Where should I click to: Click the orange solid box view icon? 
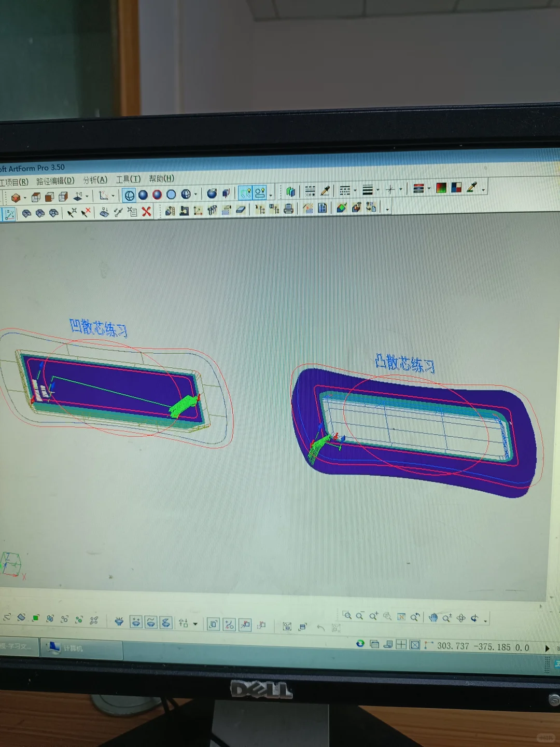[16, 198]
